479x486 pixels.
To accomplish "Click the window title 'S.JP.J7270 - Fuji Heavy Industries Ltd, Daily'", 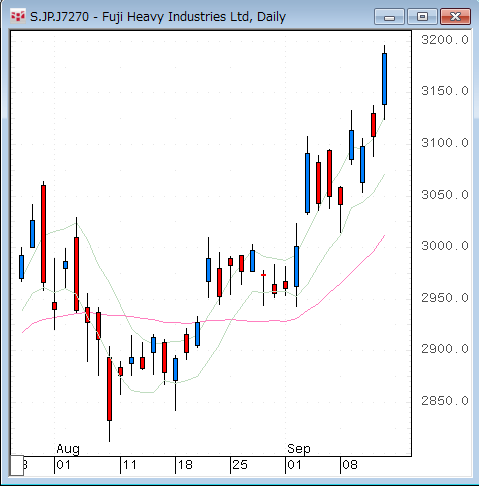I will coord(158,17).
